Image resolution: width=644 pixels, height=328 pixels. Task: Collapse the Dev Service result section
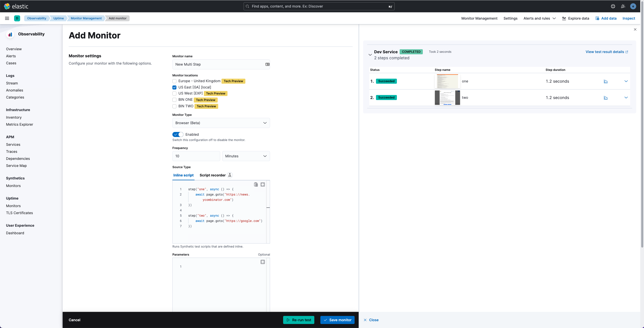[370, 55]
